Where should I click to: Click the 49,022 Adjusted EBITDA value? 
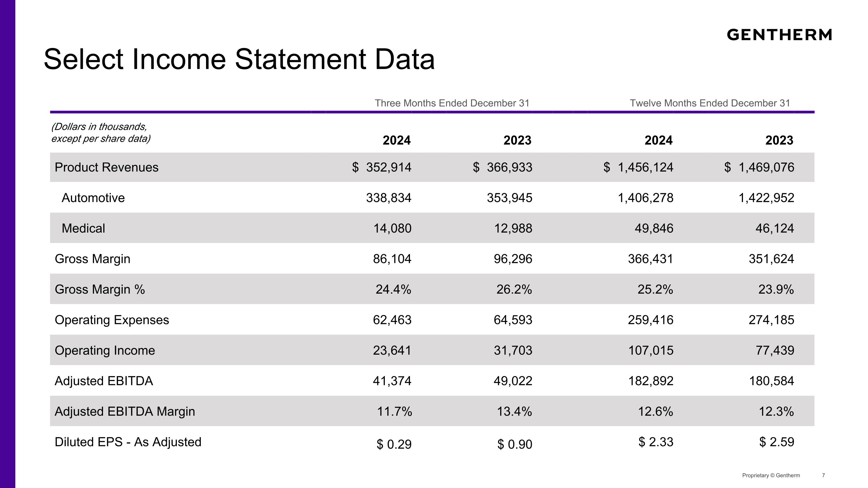[x=513, y=381]
